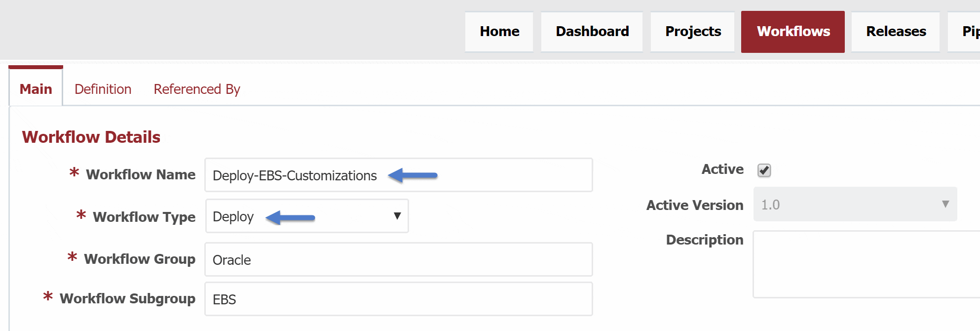Navigate to the Releases tab
This screenshot has width=980, height=331.
point(896,32)
